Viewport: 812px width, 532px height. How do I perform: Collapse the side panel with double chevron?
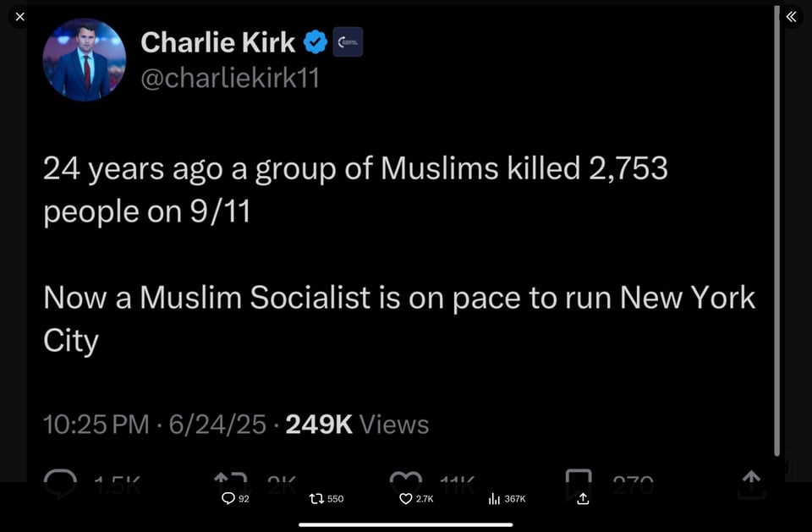click(x=791, y=17)
